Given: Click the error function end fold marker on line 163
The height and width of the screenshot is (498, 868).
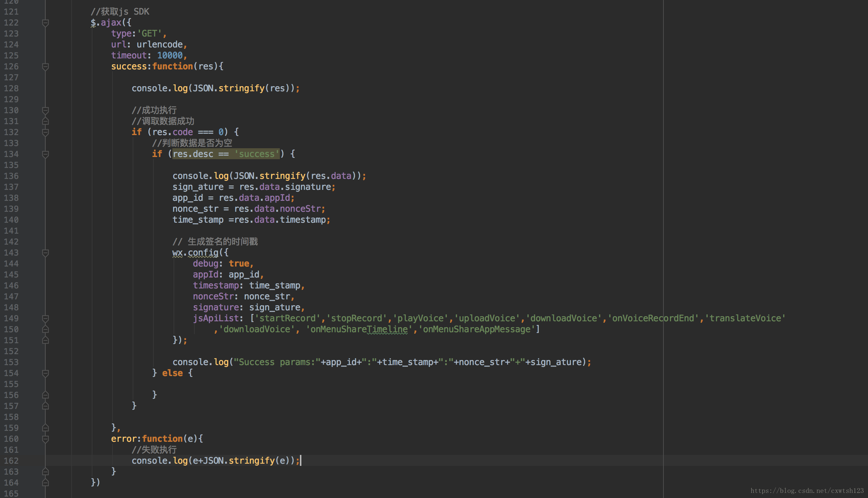Looking at the screenshot, I should coord(45,471).
